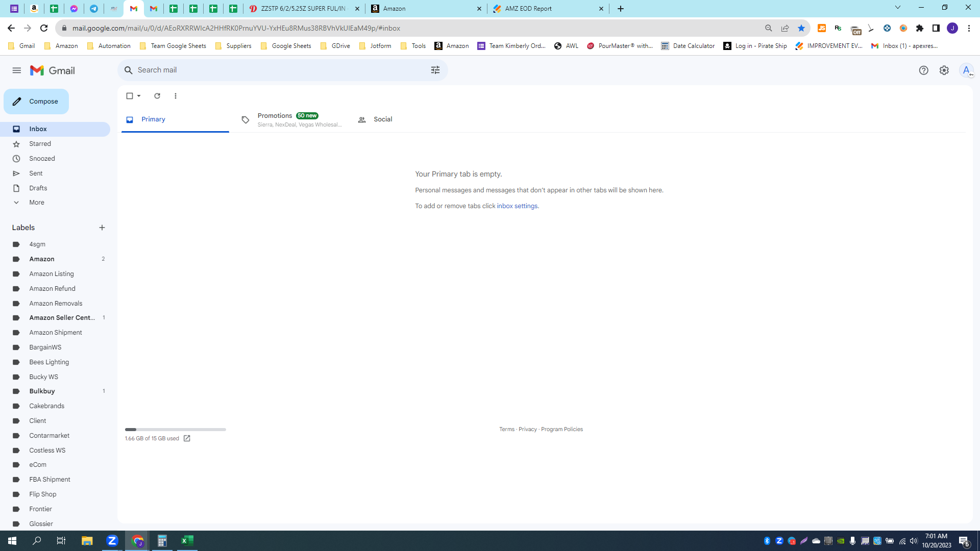The image size is (980, 551).
Task: Tick the select-all messages checkbox
Action: pyautogui.click(x=130, y=96)
